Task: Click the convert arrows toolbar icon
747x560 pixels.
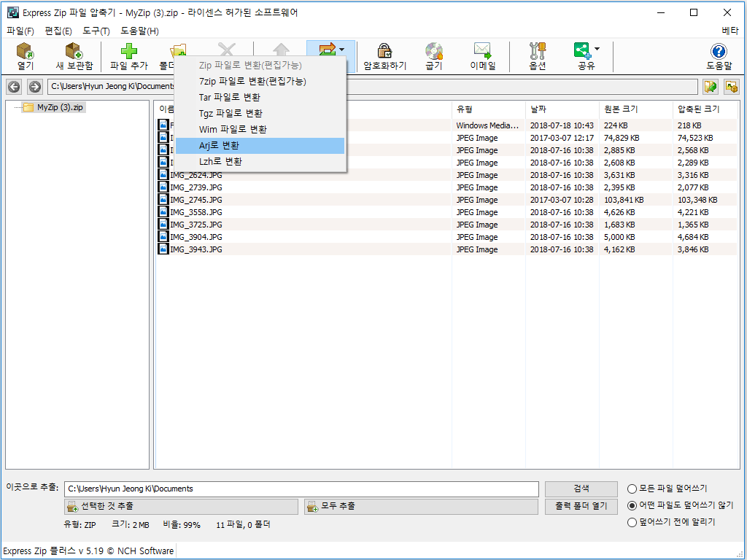Action: [x=328, y=49]
